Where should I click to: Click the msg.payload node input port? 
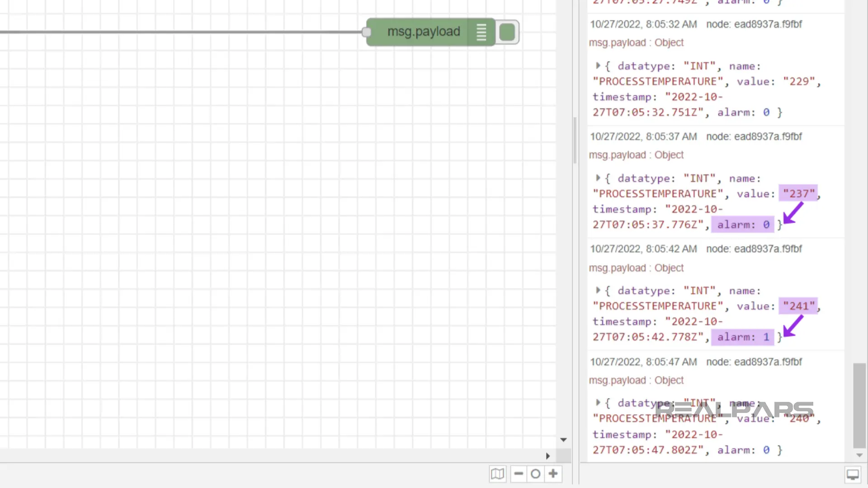[367, 32]
